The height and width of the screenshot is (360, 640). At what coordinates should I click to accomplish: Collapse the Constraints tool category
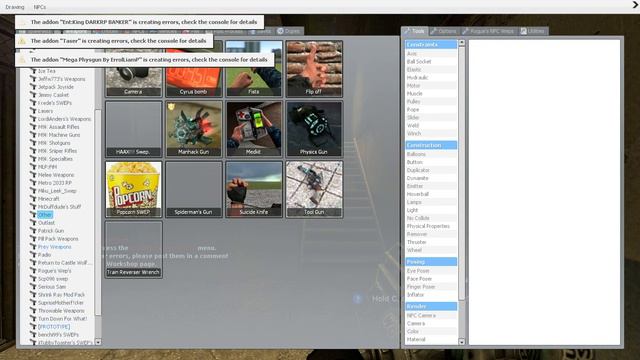[x=431, y=44]
